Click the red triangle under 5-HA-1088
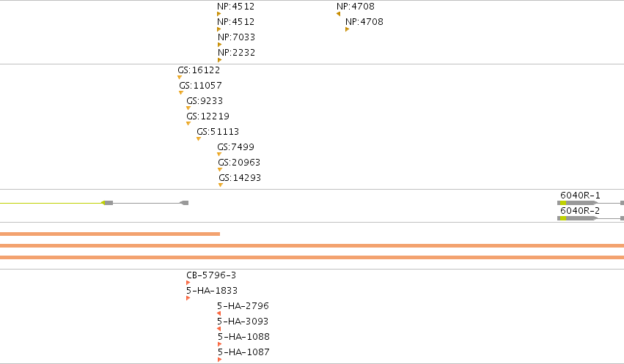The height and width of the screenshot is (364, 624). coord(220,344)
